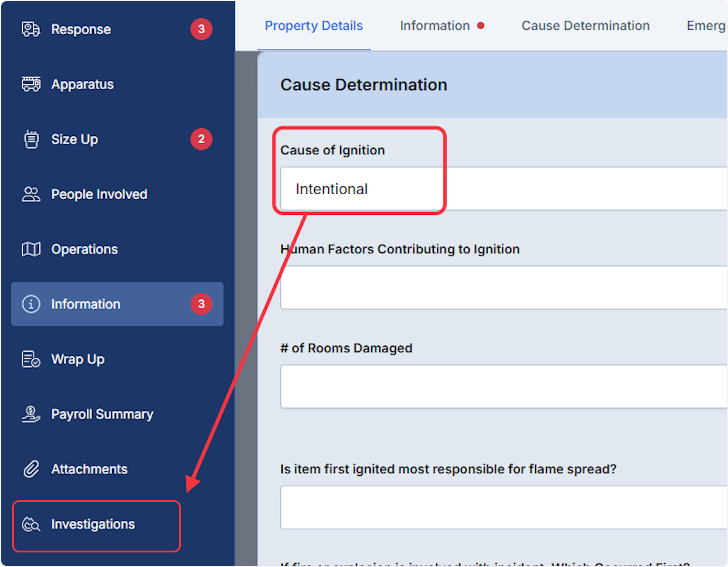728x567 pixels.
Task: Open Payroll Summary
Action: pyautogui.click(x=117, y=414)
